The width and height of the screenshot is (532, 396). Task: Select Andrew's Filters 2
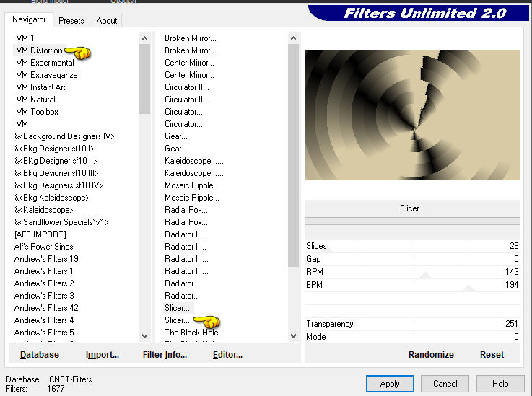pos(44,283)
